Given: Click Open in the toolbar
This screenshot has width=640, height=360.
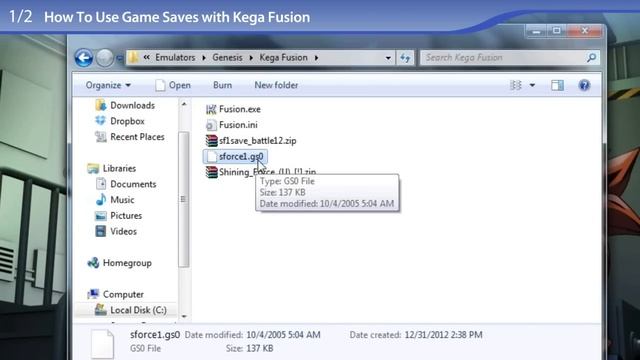Looking at the screenshot, I should (x=173, y=85).
